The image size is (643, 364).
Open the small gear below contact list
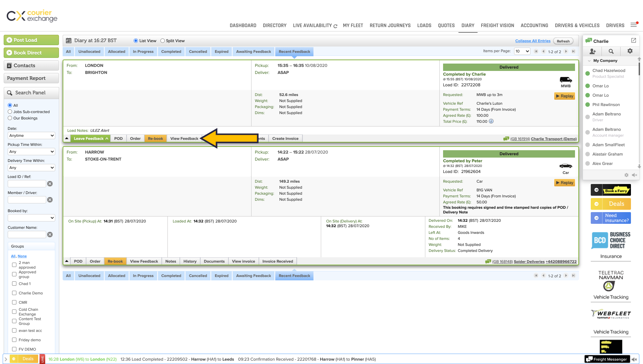tap(626, 175)
